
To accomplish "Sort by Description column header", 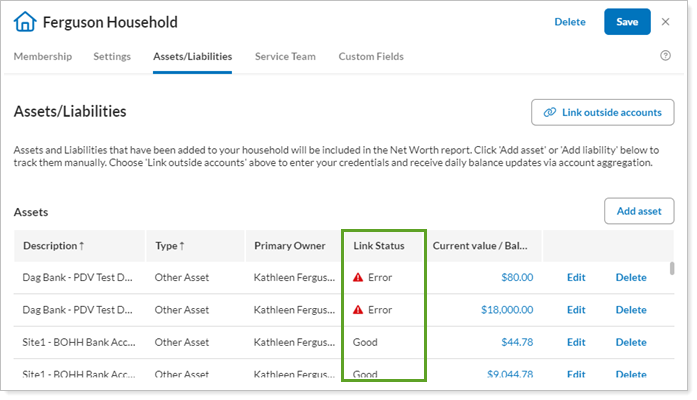I will pos(54,246).
